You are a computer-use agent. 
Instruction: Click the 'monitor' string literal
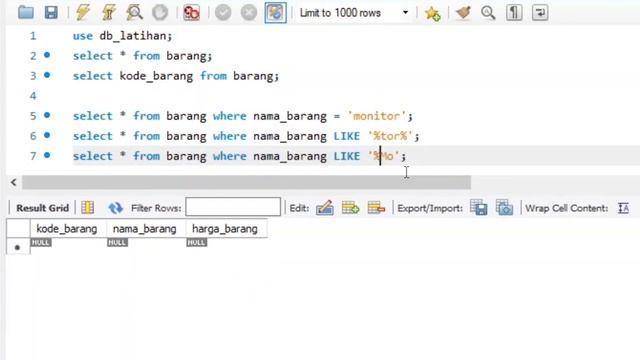click(x=376, y=116)
